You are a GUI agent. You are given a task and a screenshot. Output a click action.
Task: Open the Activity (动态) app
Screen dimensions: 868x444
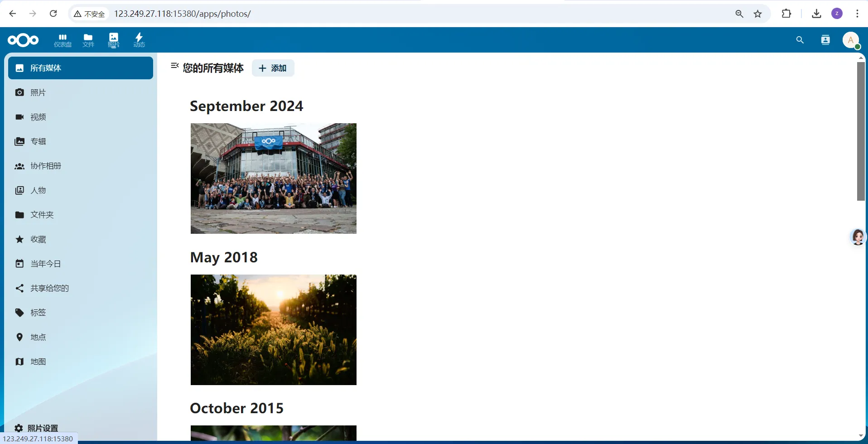coord(139,40)
